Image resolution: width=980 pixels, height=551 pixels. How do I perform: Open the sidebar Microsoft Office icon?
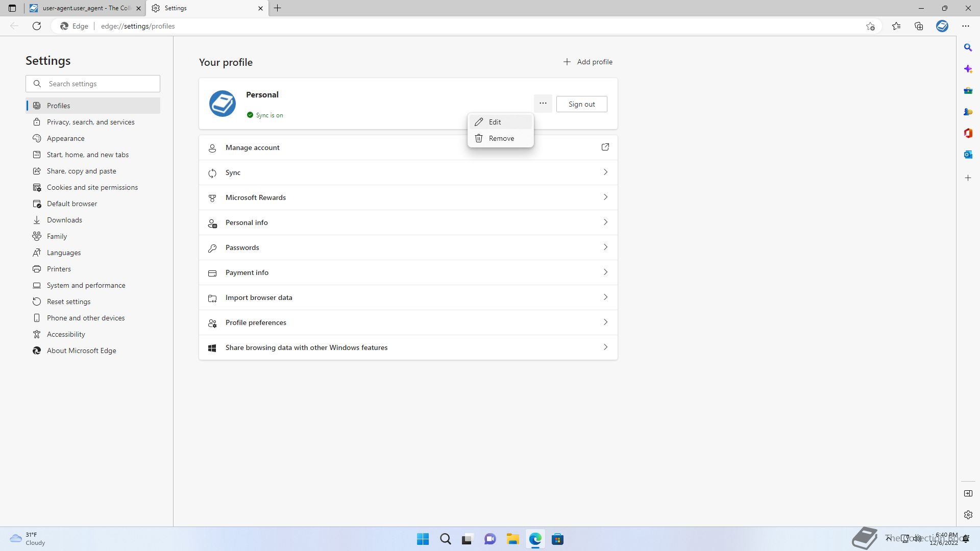968,133
